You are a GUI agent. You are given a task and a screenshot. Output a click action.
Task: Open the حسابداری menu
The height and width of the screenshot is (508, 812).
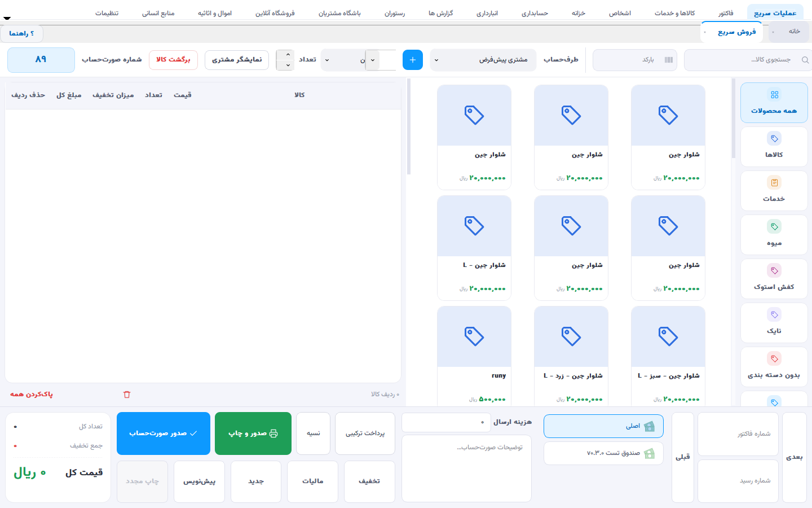tap(535, 13)
